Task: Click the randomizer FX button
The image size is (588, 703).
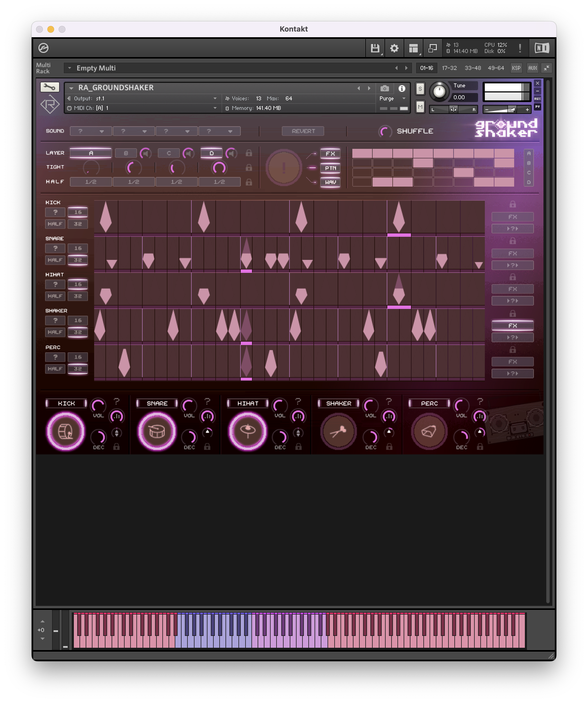Action: (330, 153)
